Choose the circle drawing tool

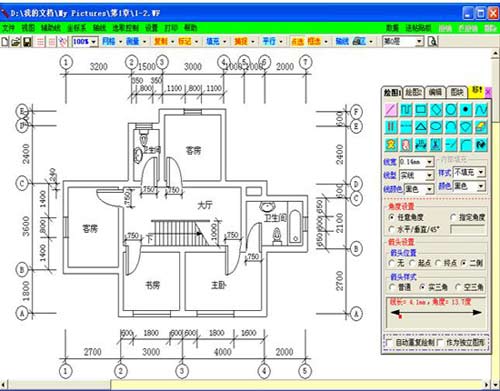click(451, 109)
